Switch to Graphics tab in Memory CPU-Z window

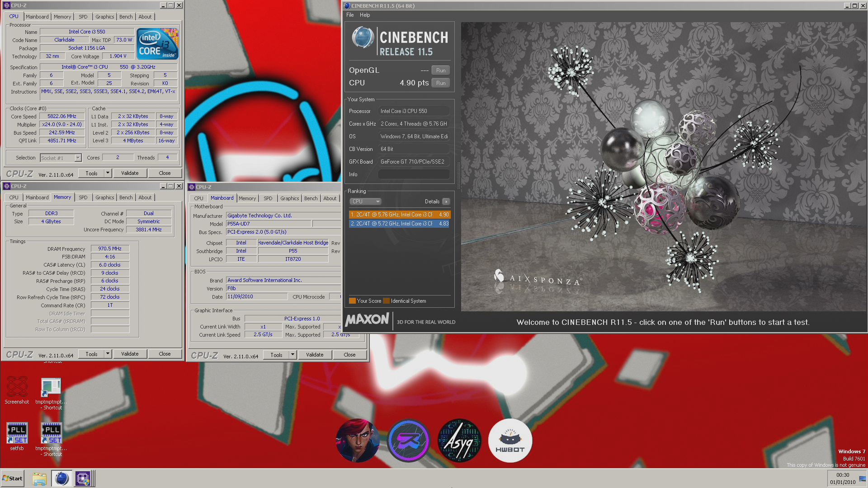[105, 197]
